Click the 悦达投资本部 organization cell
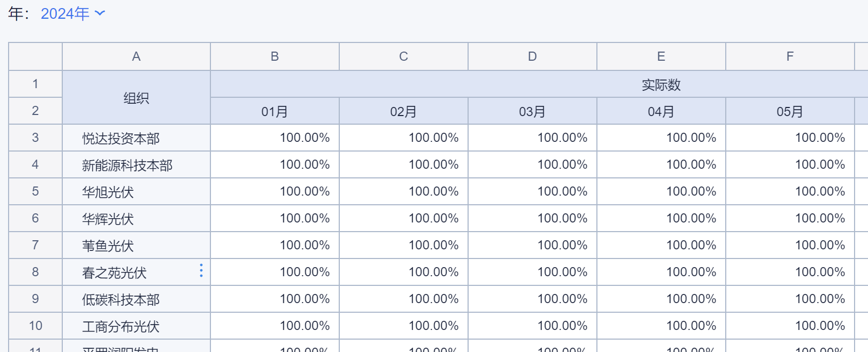868x352 pixels. [x=121, y=139]
